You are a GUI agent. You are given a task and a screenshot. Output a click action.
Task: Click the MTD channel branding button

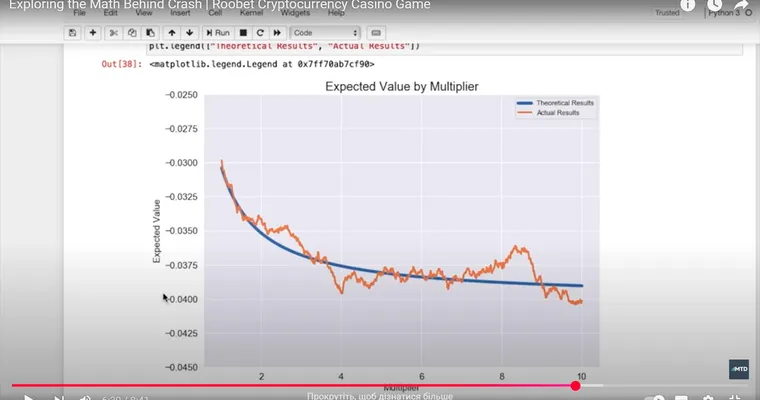739,369
